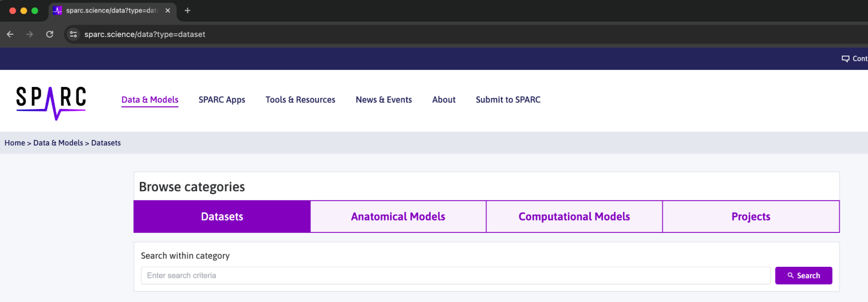This screenshot has height=302, width=868.
Task: Switch to Anatomical Models category
Action: click(x=398, y=216)
